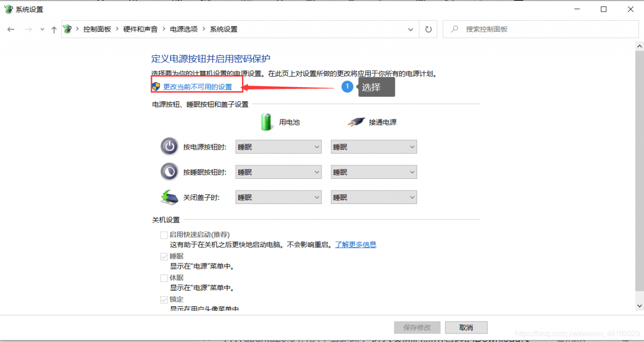
Task: Click the UAC shield icon beside 更改当前不可用的设置
Action: (x=156, y=86)
